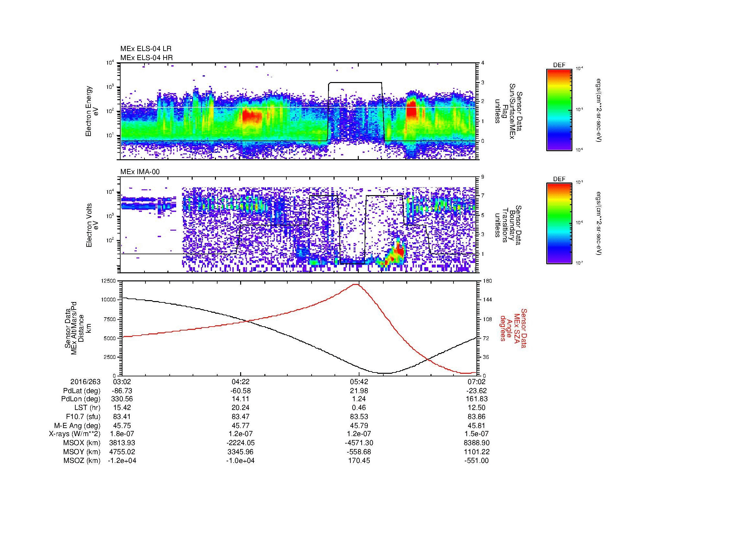The height and width of the screenshot is (534, 756).
Task: Click the F10.7 value '83.86'
Action: point(476,417)
